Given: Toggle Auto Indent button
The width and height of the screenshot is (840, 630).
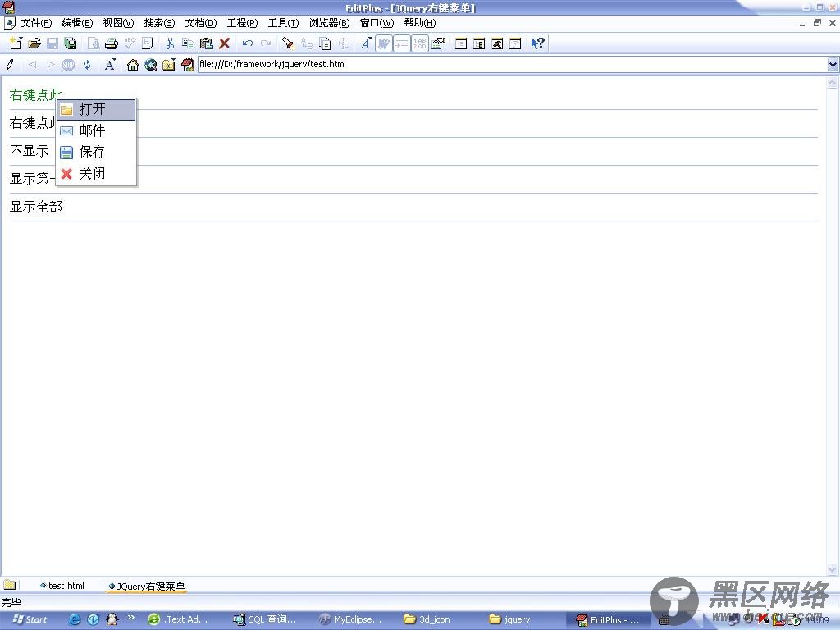Looking at the screenshot, I should pos(402,43).
